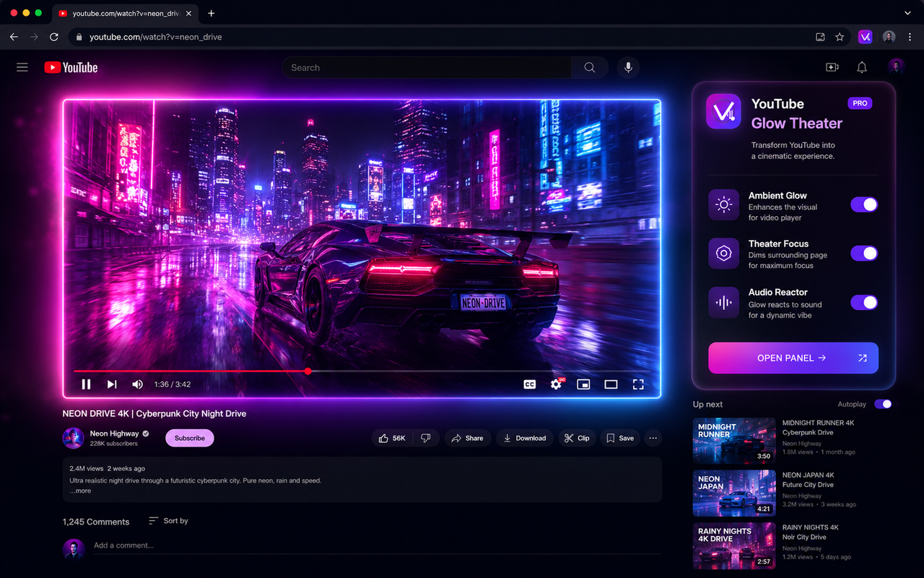The image size is (924, 578).
Task: Toggle Ambient Glow switch
Action: pyautogui.click(x=864, y=204)
